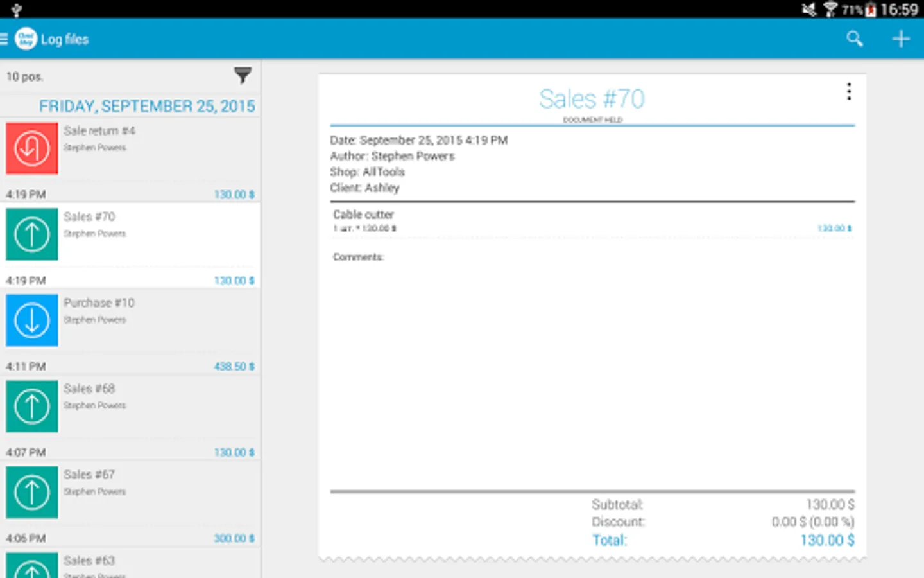The height and width of the screenshot is (578, 924).
Task: Select the green Sales #68 icon
Action: [x=32, y=407]
